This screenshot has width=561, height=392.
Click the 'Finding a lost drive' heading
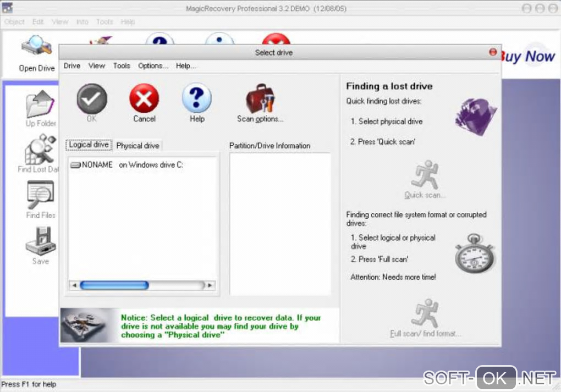pos(389,86)
